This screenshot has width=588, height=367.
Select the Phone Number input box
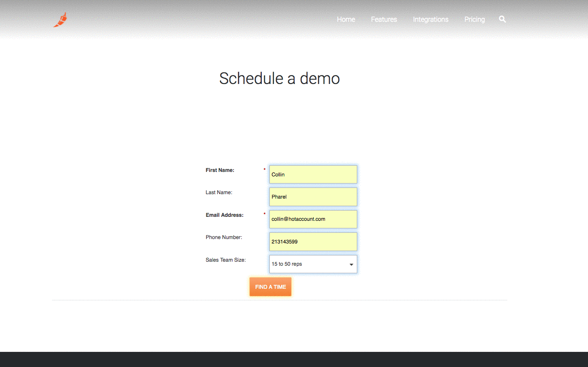pos(313,242)
